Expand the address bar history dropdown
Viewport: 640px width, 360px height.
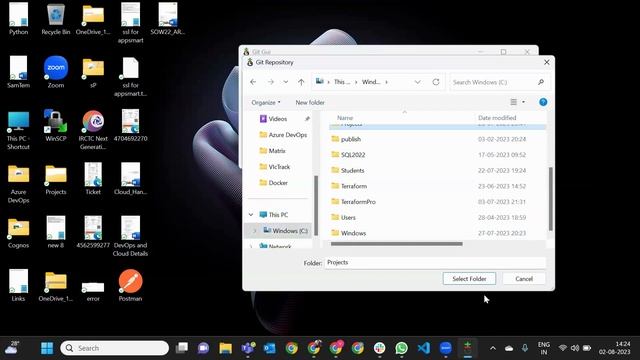click(418, 82)
